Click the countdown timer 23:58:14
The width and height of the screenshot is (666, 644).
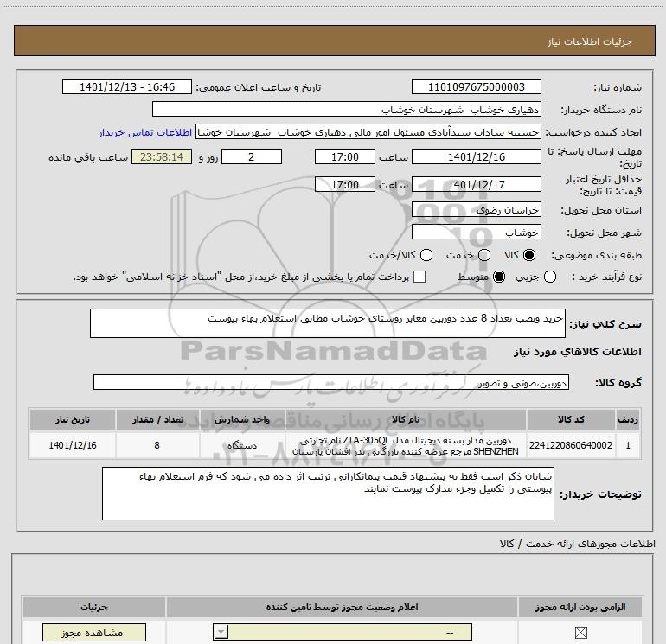click(x=162, y=156)
